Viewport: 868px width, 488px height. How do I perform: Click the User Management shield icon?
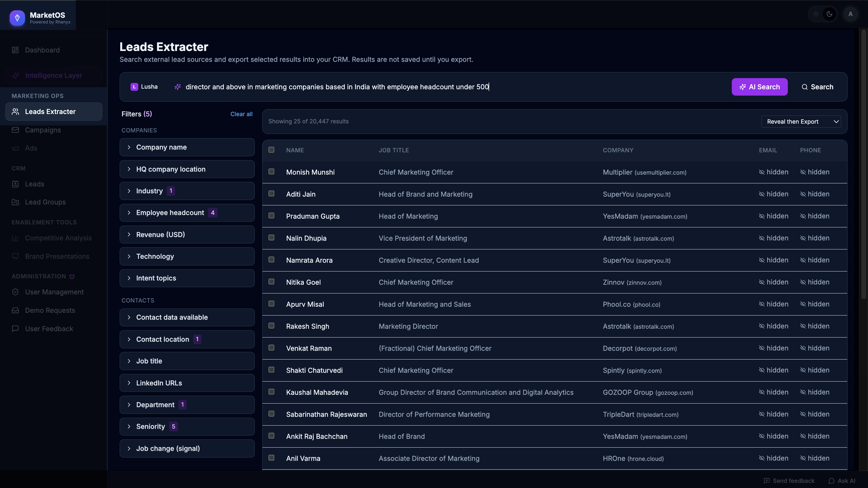click(x=15, y=292)
